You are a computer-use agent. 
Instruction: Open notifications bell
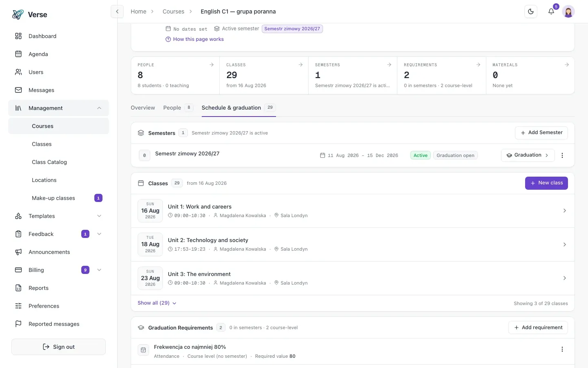pos(551,11)
